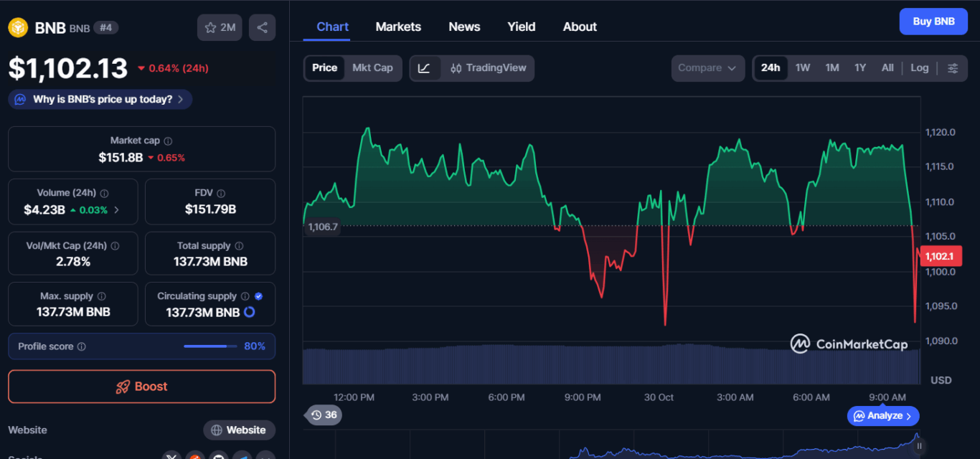Click the history clock icon labeled 36

(x=323, y=415)
